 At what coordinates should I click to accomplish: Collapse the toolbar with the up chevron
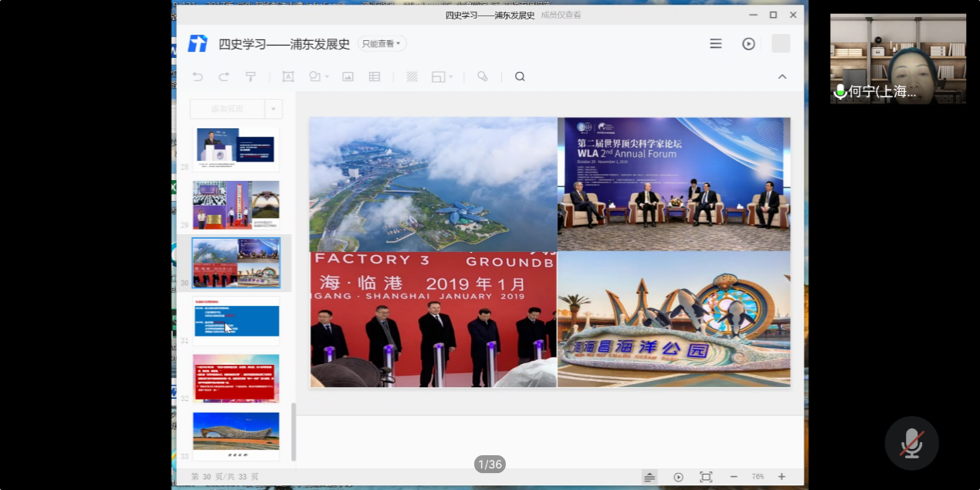[782, 77]
